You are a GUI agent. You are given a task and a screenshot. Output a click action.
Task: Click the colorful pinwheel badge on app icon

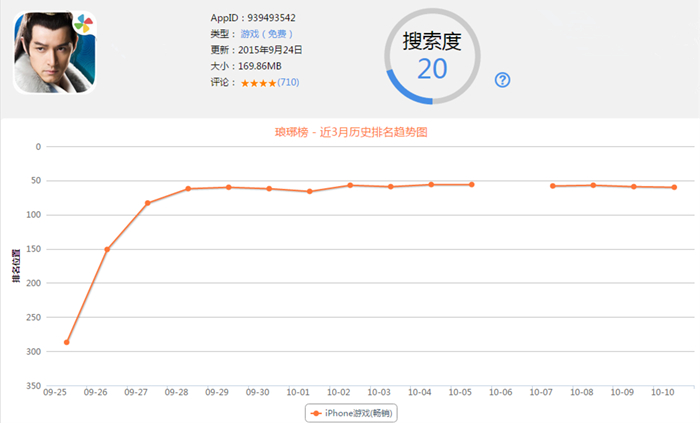point(83,23)
